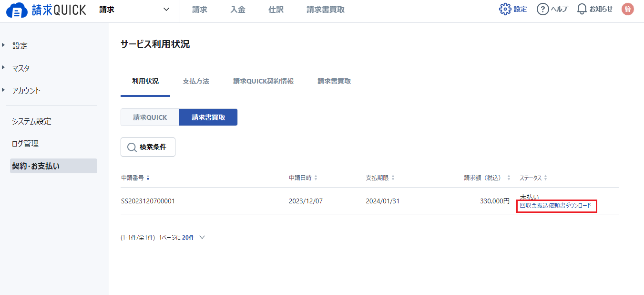The image size is (644, 295).
Task: Click the user avatar icon
Action: [628, 9]
